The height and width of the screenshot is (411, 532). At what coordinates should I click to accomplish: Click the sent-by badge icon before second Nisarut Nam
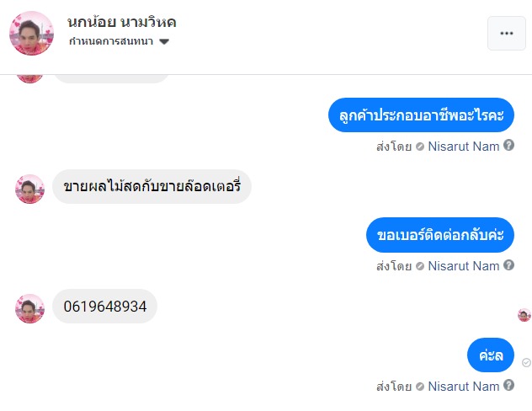[420, 265]
